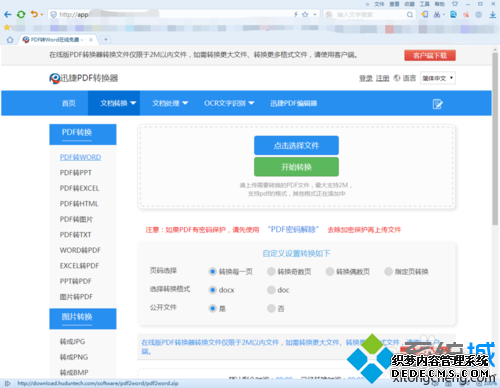
Task: Click the download arrow toolbar icon
Action: (x=493, y=14)
